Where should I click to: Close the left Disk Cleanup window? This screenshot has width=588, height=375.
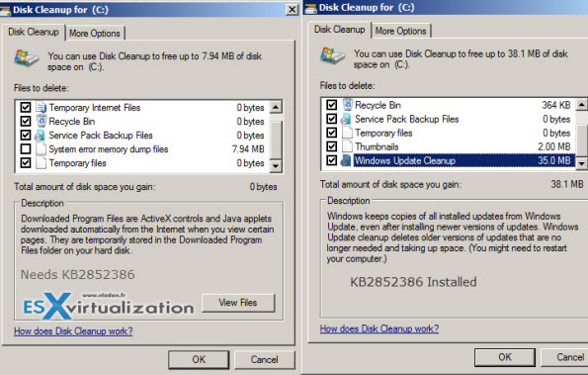tap(292, 10)
